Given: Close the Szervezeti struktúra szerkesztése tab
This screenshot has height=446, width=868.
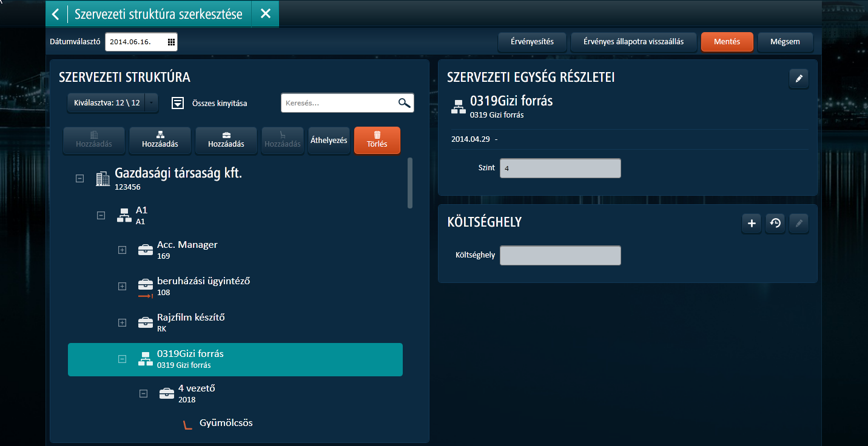Looking at the screenshot, I should click(265, 13).
